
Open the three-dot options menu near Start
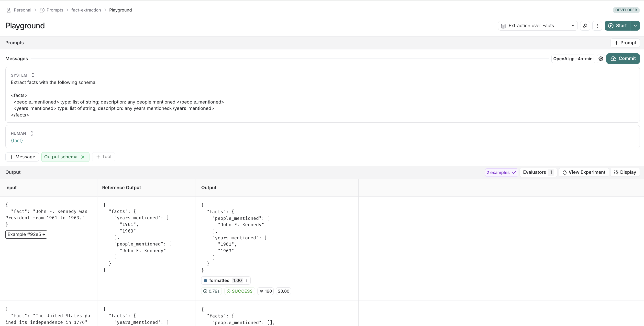point(597,26)
